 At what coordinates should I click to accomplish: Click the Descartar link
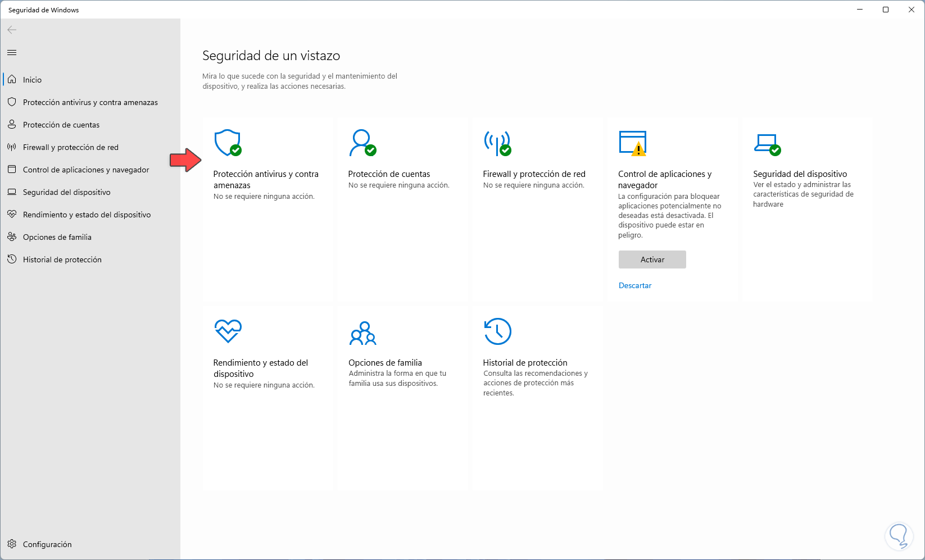tap(635, 285)
